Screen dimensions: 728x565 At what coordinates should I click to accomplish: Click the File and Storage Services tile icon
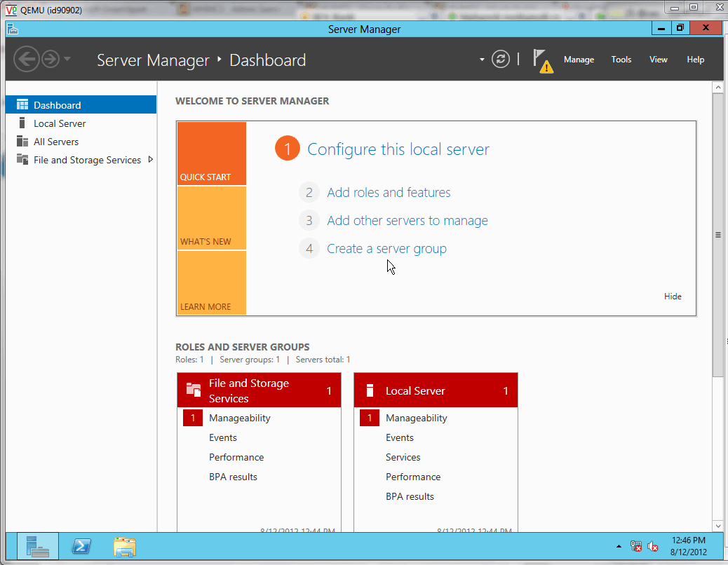click(x=193, y=390)
